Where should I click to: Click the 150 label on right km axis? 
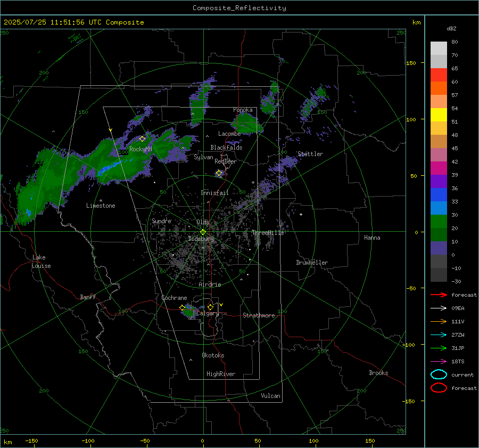pyautogui.click(x=411, y=63)
